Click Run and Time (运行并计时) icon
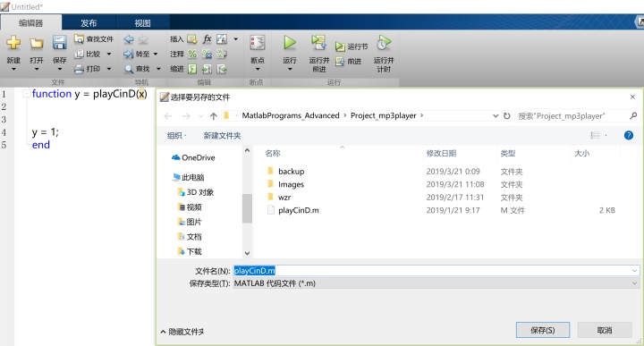644x346 pixels. tap(384, 43)
